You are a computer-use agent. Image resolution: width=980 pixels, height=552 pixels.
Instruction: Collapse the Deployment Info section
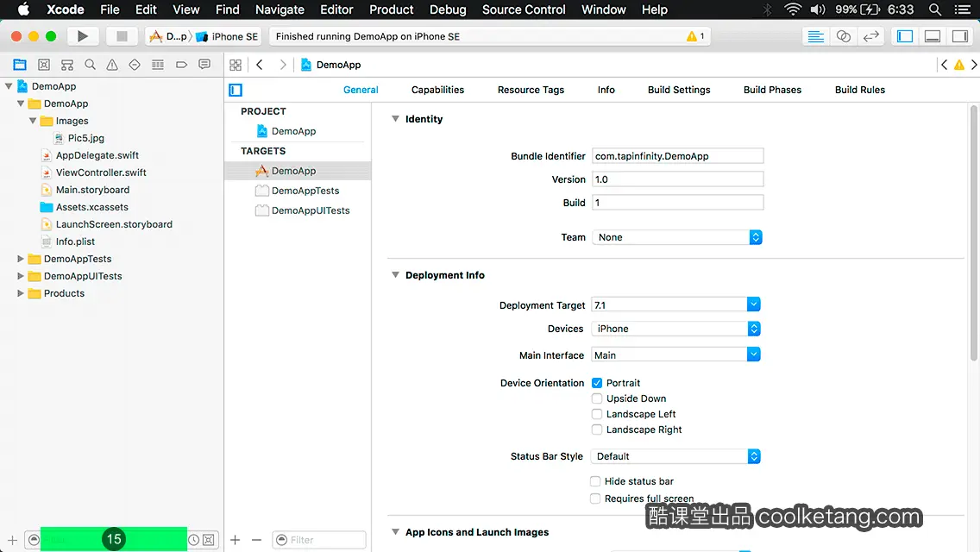pyautogui.click(x=395, y=274)
